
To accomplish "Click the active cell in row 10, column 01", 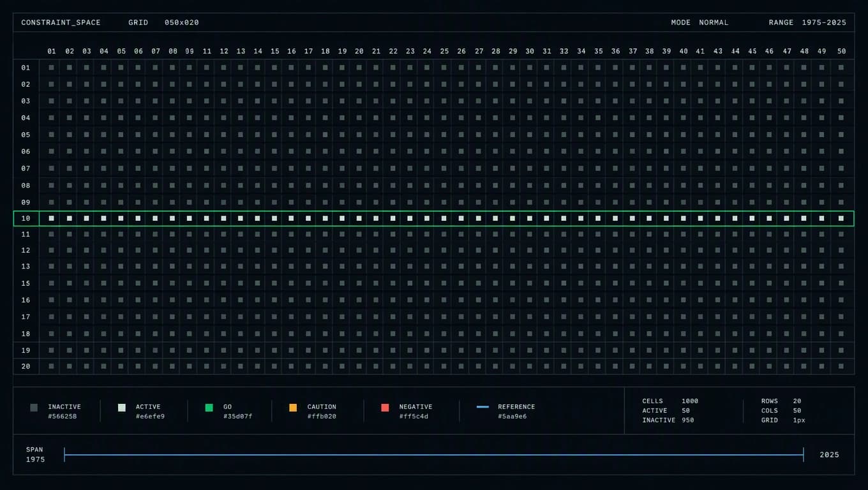I will coord(52,218).
